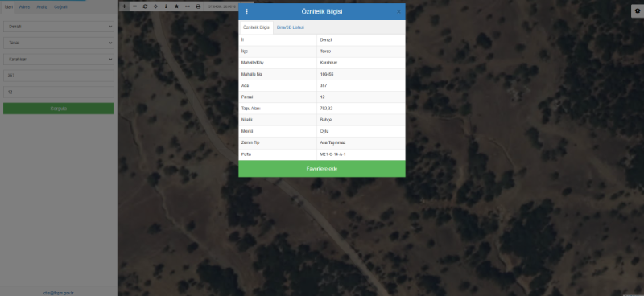Click the Karahisar value in Mahalle/Köy row
Image resolution: width=644 pixels, height=296 pixels.
[x=328, y=63]
